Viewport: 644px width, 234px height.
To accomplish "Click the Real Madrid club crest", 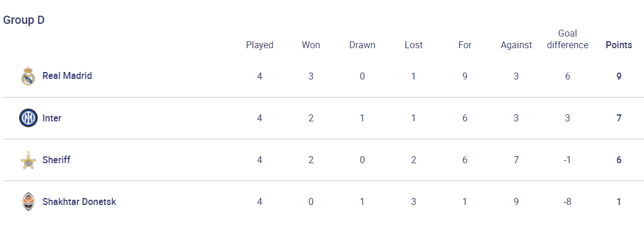I will coord(28,76).
